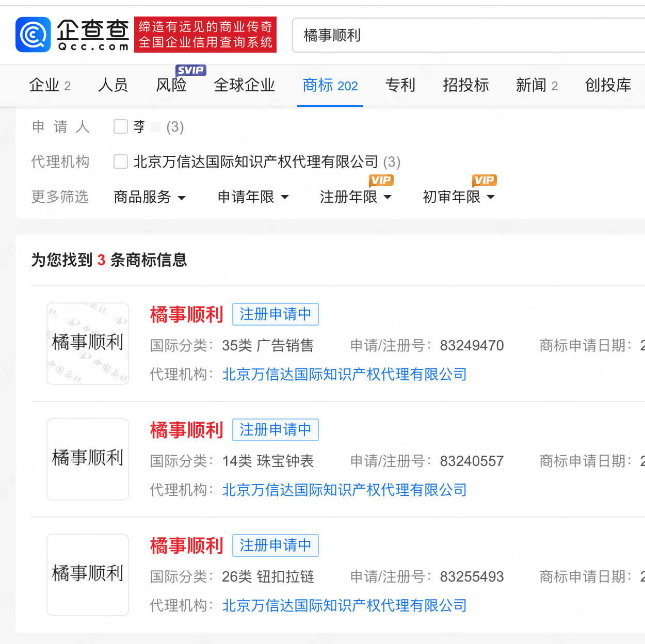Select the 商标 202 tab
This screenshot has height=644, width=645.
coord(330,85)
